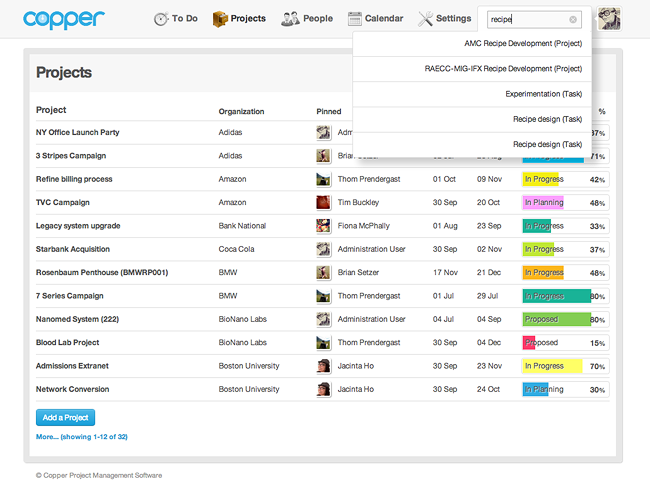Click 17 Nov start date cell

(445, 273)
